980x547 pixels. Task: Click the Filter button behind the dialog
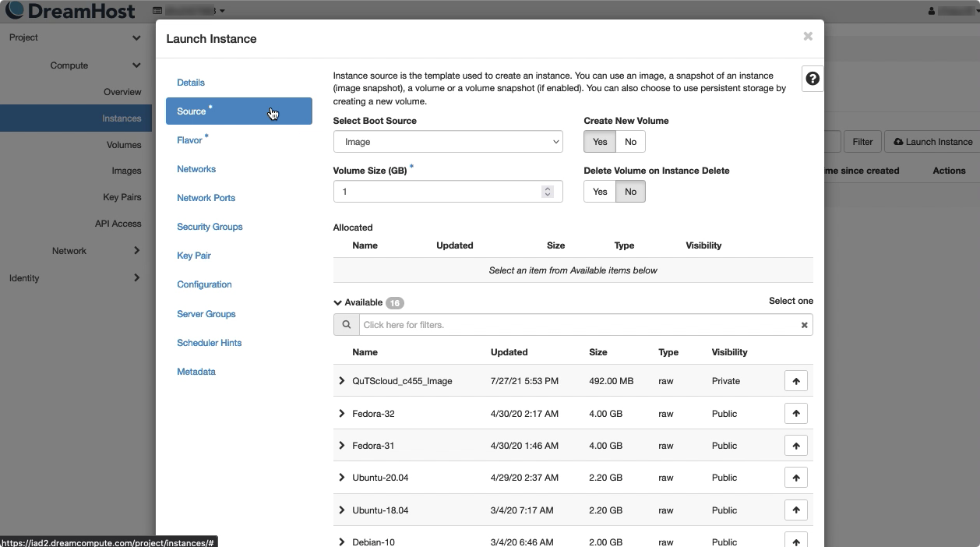862,142
